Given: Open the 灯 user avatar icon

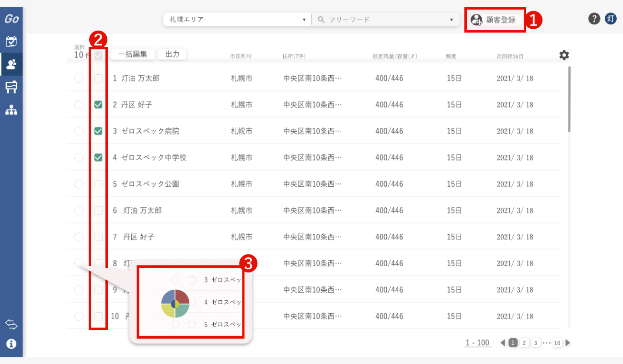Looking at the screenshot, I should point(611,19).
